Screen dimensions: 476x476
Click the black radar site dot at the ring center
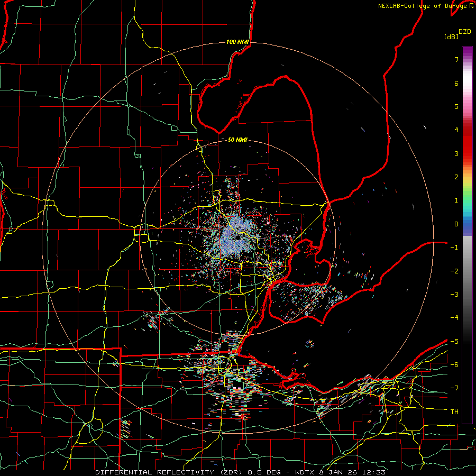coord(237,237)
